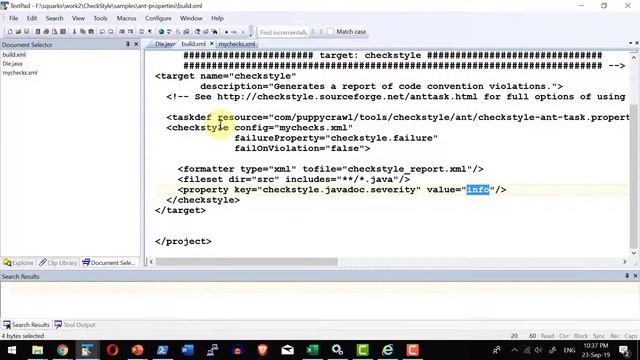Close the Search Results panel
The width and height of the screenshot is (640, 360).
[x=636, y=276]
